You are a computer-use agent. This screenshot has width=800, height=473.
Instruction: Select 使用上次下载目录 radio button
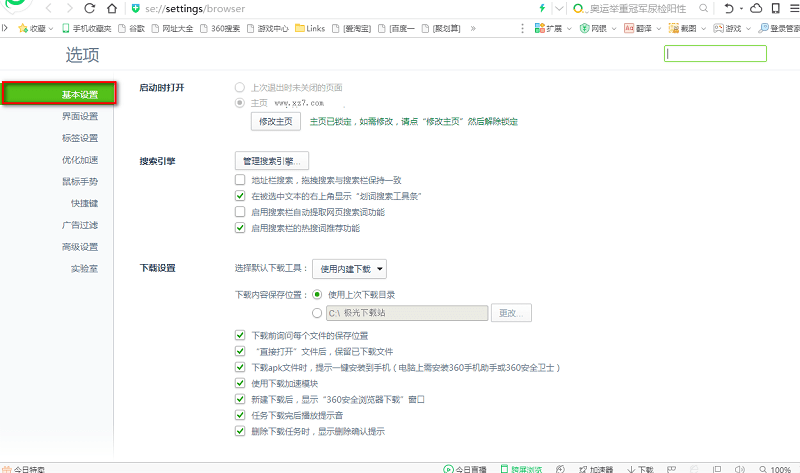[317, 294]
